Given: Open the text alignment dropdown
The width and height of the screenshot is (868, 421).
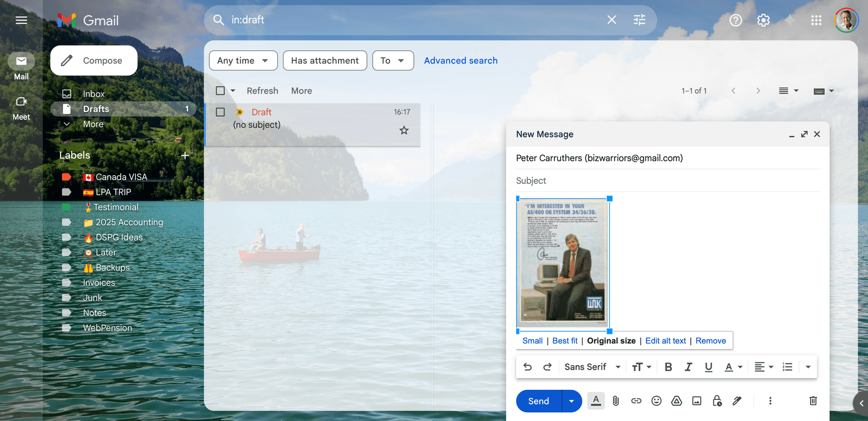Looking at the screenshot, I should tap(764, 367).
